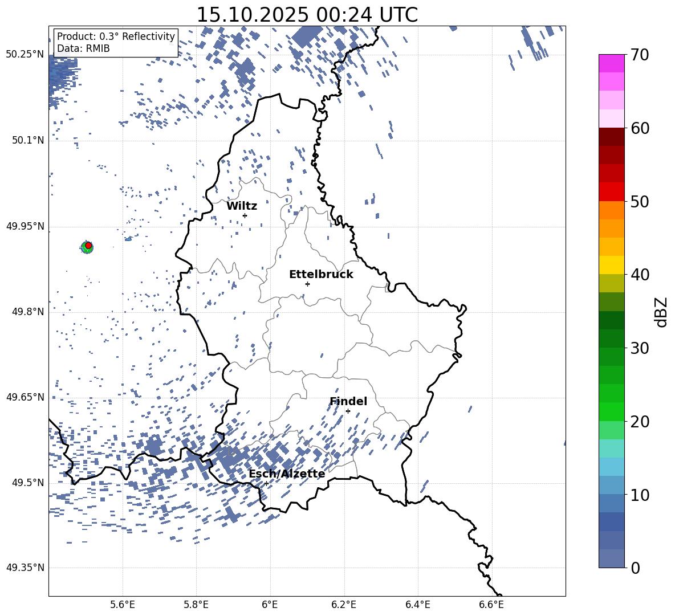Click the bright green colorbar segment above 20
Viewport: 675px width, 616px height.
pos(612,411)
